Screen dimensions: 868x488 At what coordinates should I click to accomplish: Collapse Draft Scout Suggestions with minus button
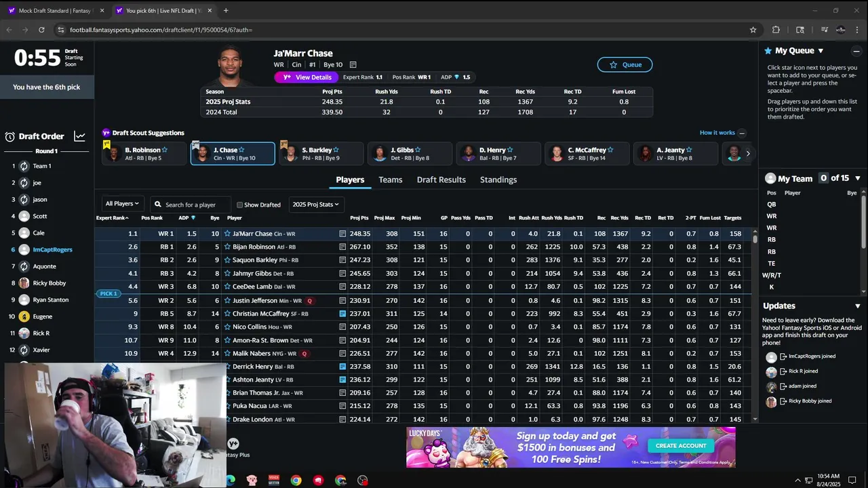click(x=742, y=134)
